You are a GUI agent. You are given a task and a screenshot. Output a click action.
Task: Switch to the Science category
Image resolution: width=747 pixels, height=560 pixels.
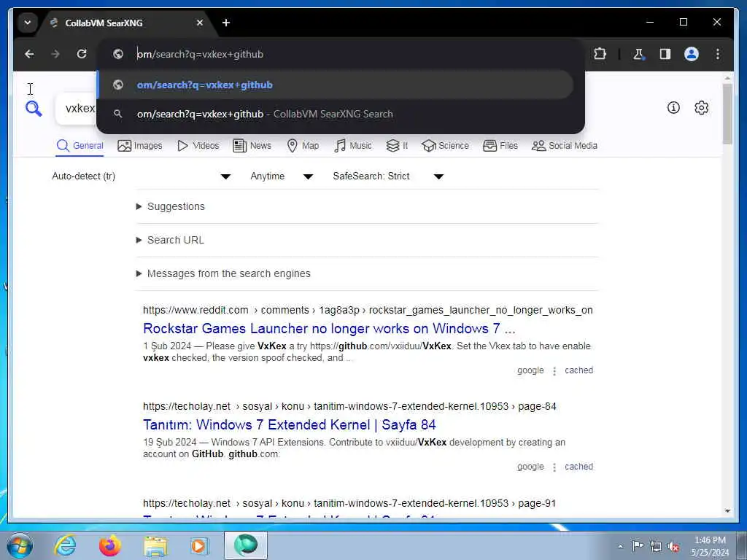tap(446, 146)
